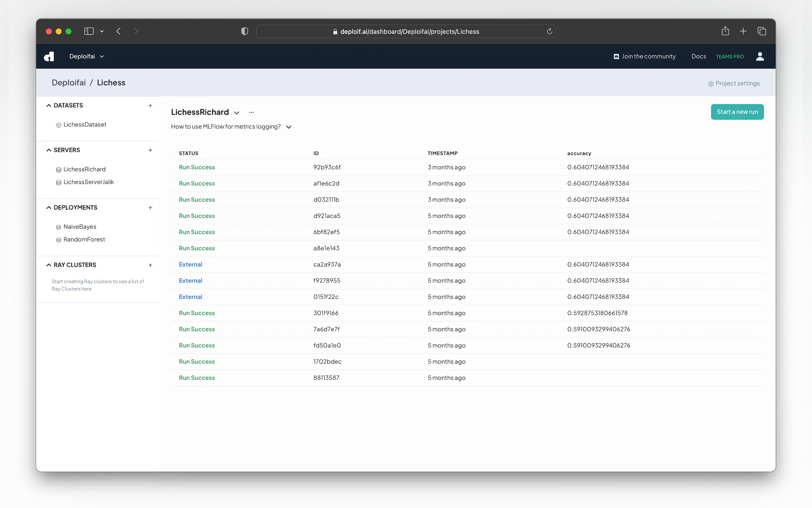The image size is (812, 508).
Task: Open the user profile icon
Action: click(760, 56)
